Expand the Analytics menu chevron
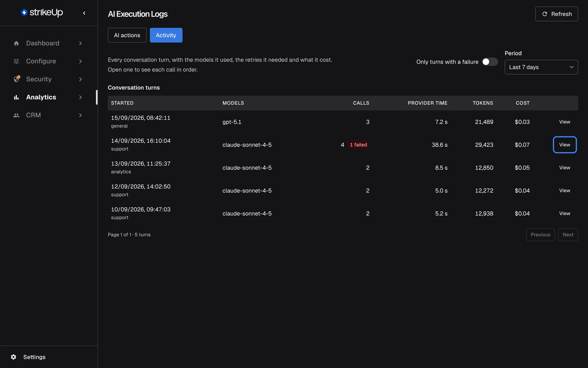 tap(80, 97)
